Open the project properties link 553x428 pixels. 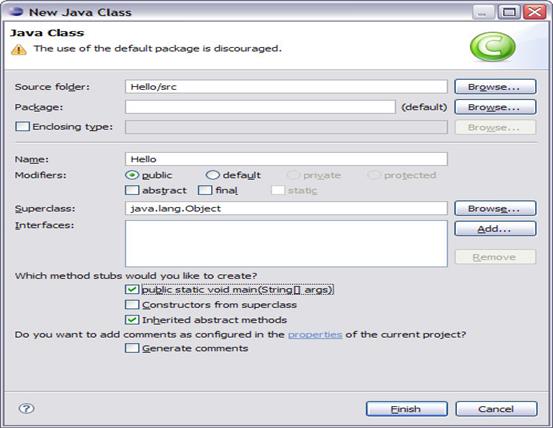[315, 335]
